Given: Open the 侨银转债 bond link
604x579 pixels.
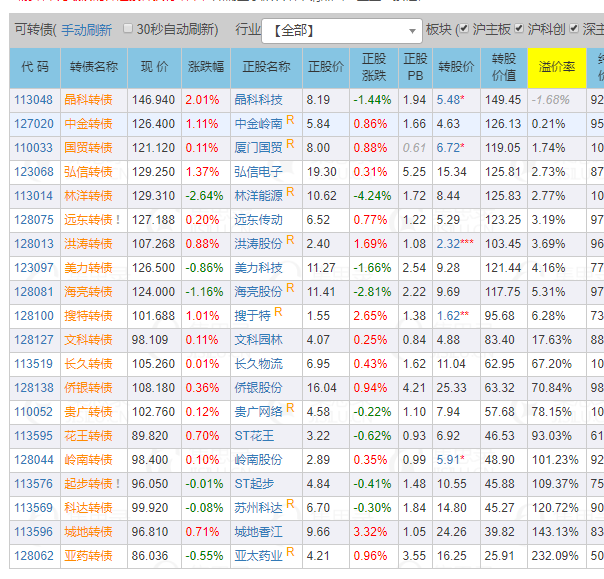Looking at the screenshot, I should 88,388.
